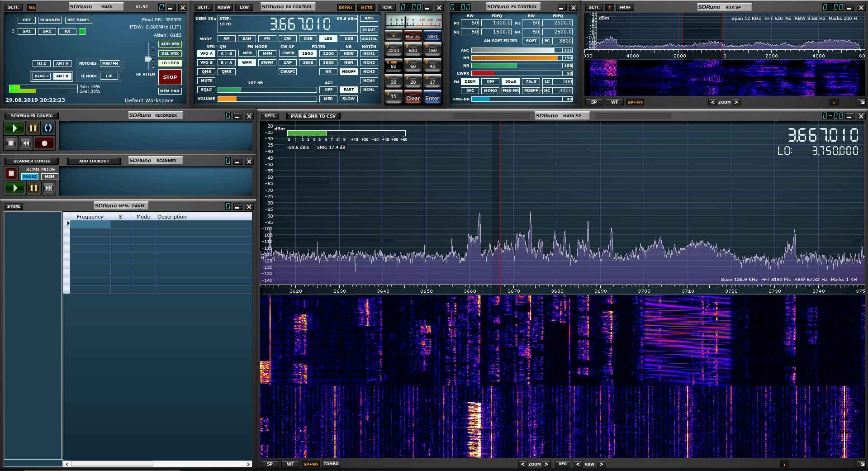The height and width of the screenshot is (471, 868).
Task: Set AGC to SLOW
Action: pos(349,99)
